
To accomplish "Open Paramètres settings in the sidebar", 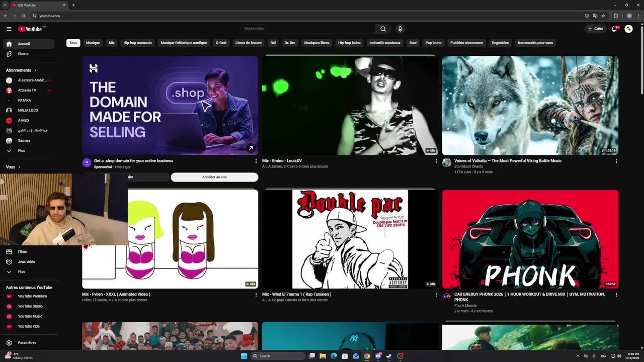I will pos(28,342).
